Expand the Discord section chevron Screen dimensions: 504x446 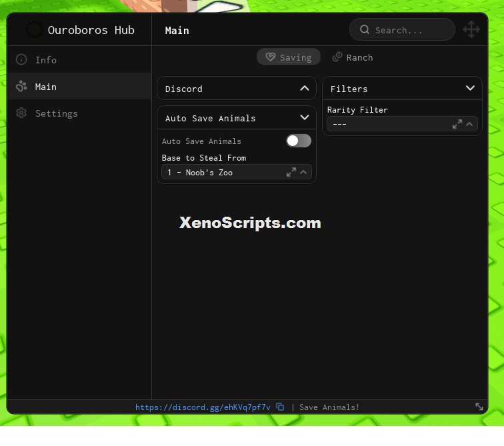(x=305, y=89)
